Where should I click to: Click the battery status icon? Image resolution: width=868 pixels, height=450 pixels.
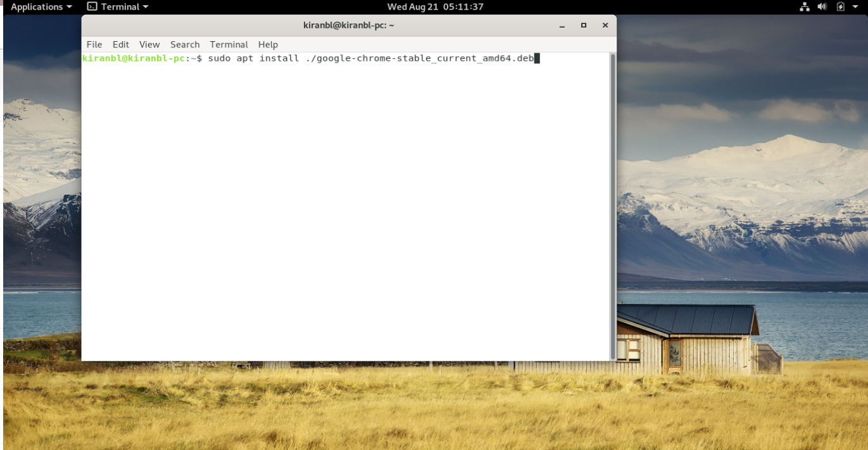[840, 7]
